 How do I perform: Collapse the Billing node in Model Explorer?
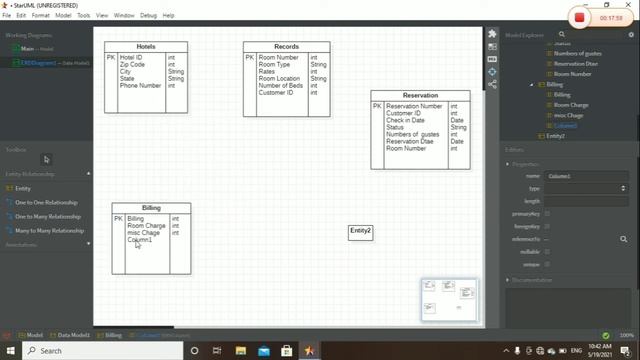pyautogui.click(x=531, y=84)
